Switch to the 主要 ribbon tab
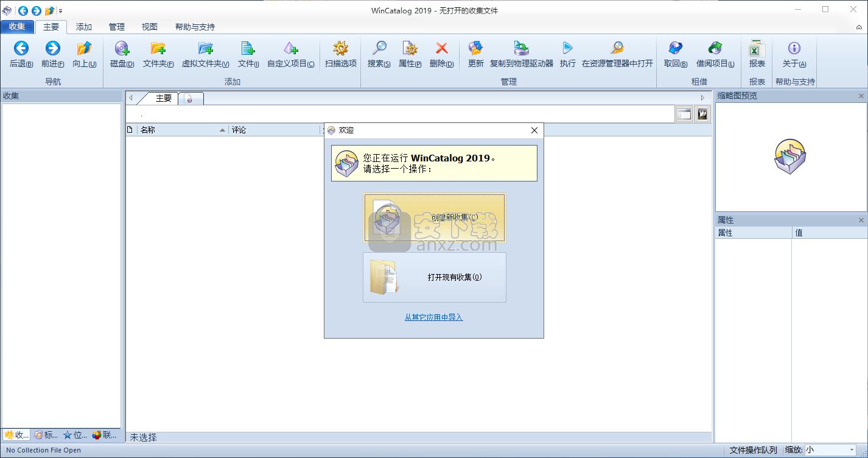The width and height of the screenshot is (868, 458). (51, 27)
